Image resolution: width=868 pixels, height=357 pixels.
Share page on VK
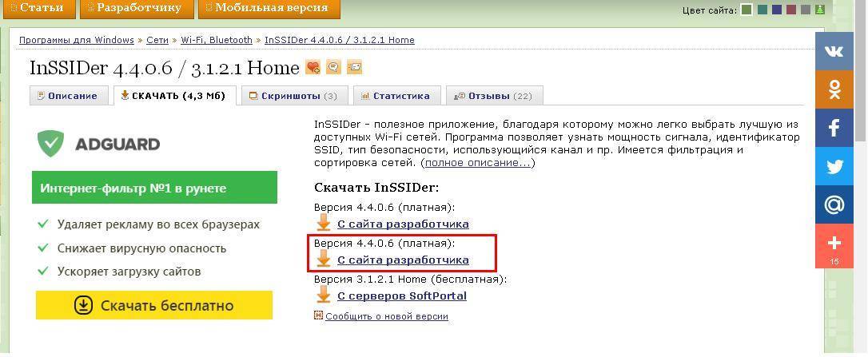click(834, 51)
